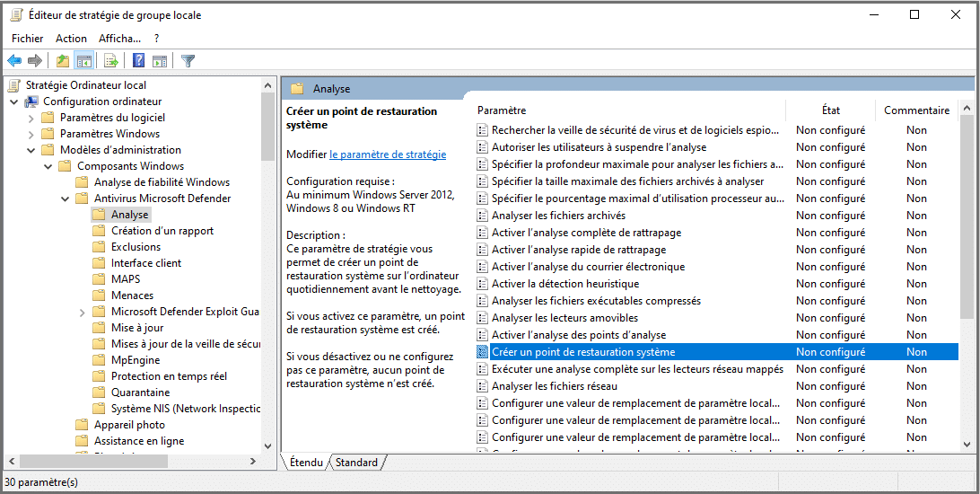
Task: Expand the Paramètres Windows node
Action: (x=31, y=134)
